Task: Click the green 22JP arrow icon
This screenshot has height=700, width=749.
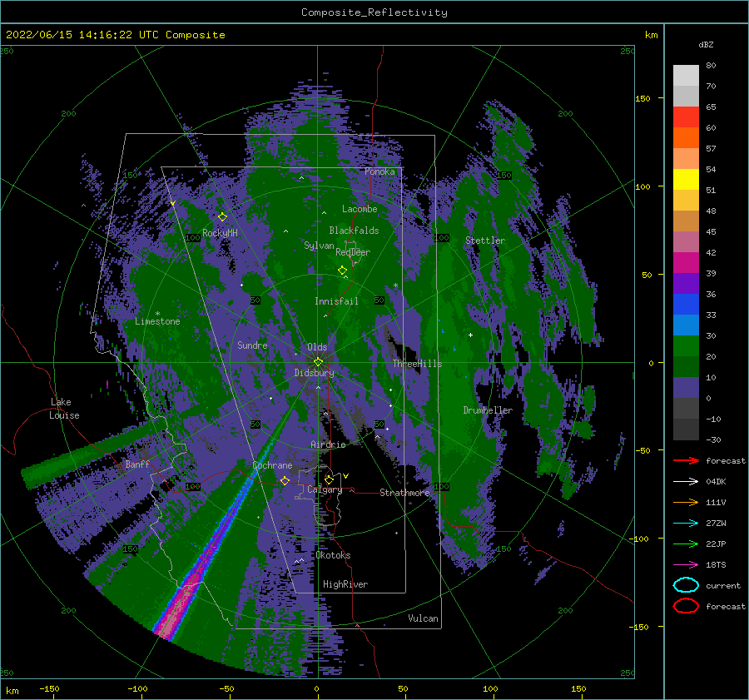Action: [686, 544]
